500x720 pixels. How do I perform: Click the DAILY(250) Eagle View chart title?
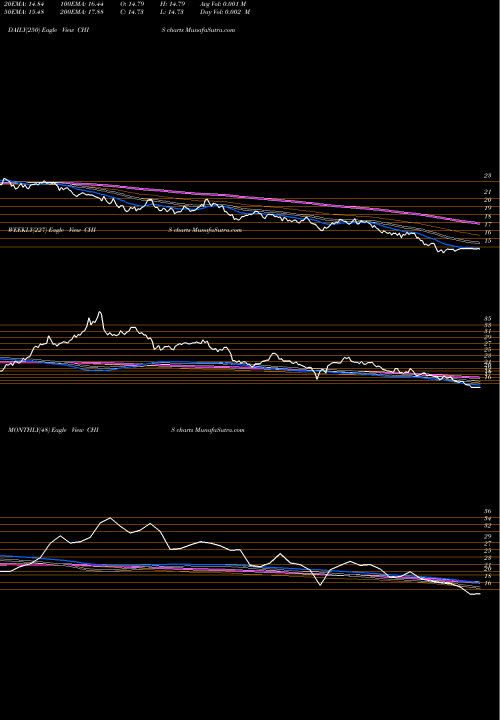[x=48, y=30]
